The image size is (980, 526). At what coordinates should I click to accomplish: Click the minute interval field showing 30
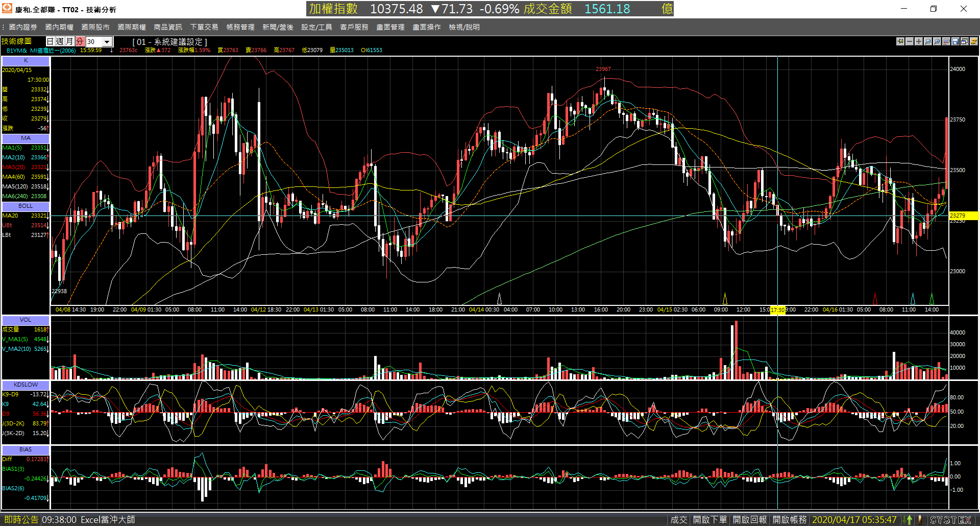click(x=94, y=42)
